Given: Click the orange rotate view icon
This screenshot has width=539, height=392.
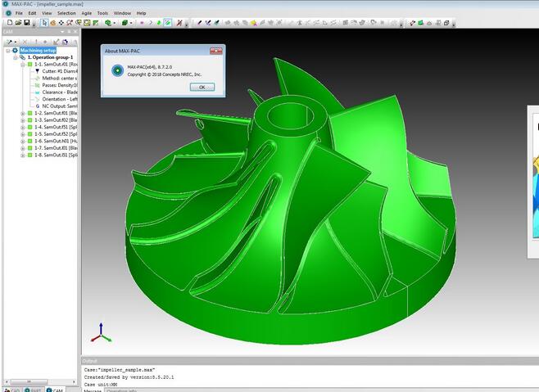Looking at the screenshot, I should pos(53,23).
